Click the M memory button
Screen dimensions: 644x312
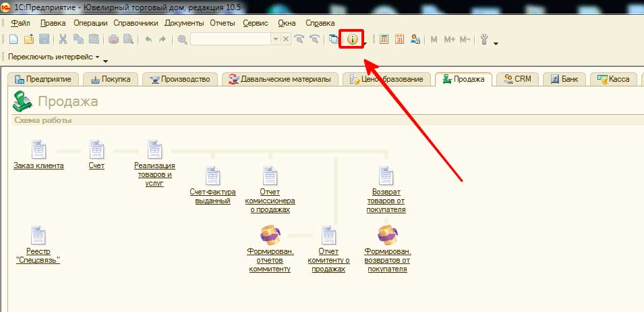click(434, 39)
